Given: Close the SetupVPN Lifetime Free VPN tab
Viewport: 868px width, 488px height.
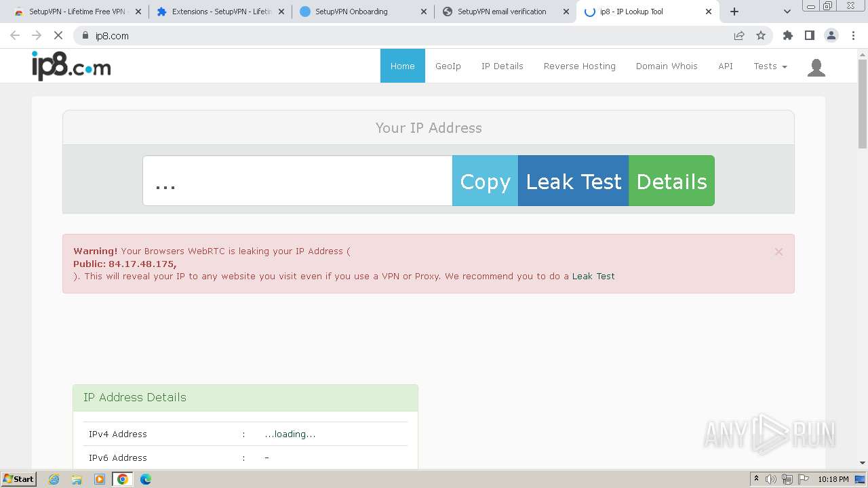Looking at the screenshot, I should [x=138, y=12].
